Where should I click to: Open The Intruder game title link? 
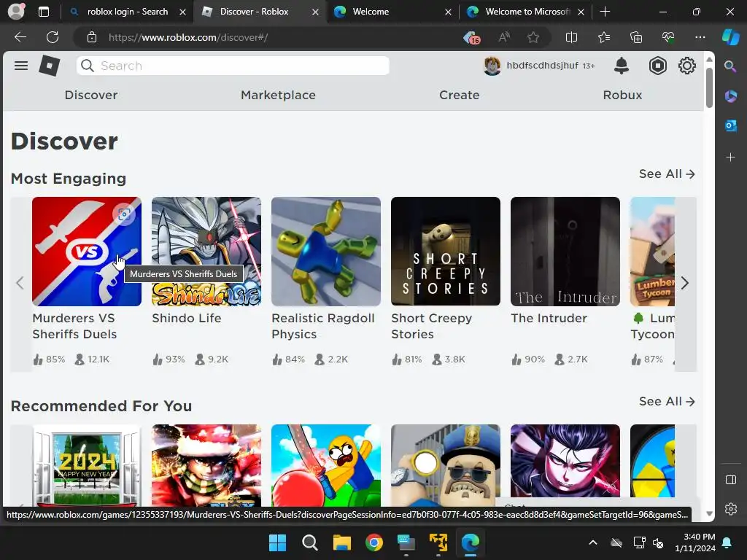click(549, 318)
